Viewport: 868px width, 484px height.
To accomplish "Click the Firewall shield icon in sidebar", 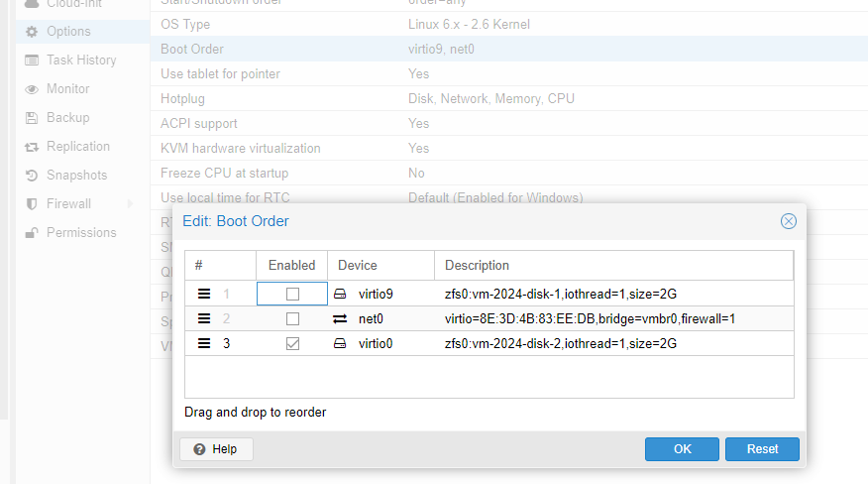I will (32, 203).
